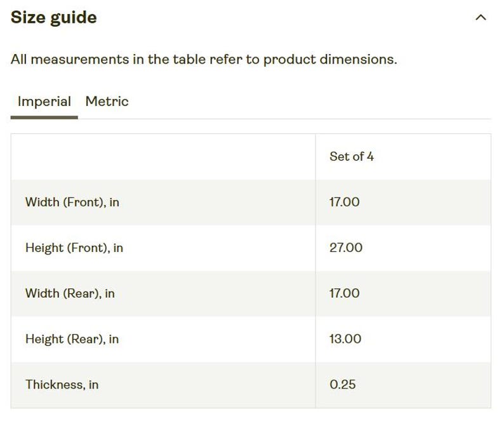The width and height of the screenshot is (504, 426).
Task: Click the 27.00 value for Height (Front)
Action: (x=346, y=248)
